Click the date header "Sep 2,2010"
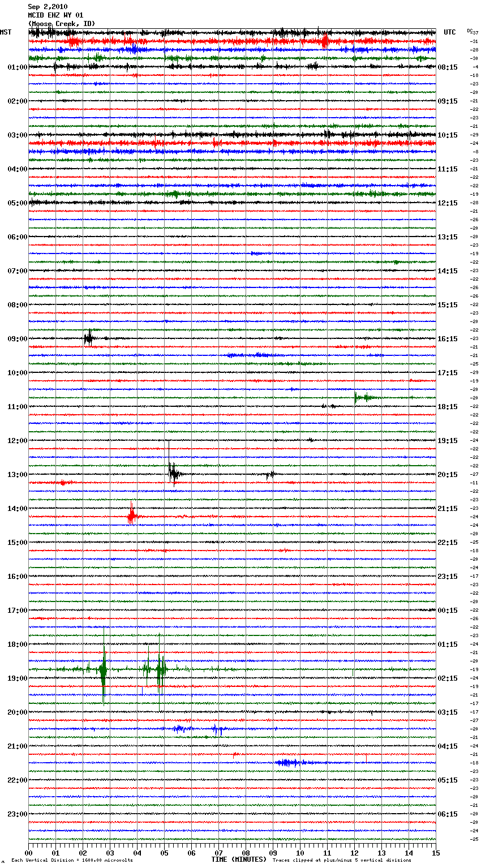Viewport: 481px width, 868px height. click(x=48, y=7)
